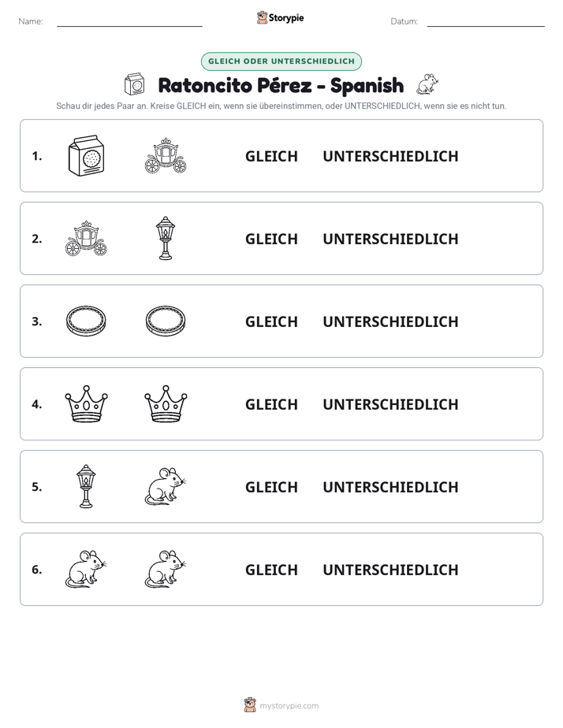This screenshot has height=728, width=563.
Task: Click the left mouse in row 6
Action: [x=86, y=569]
